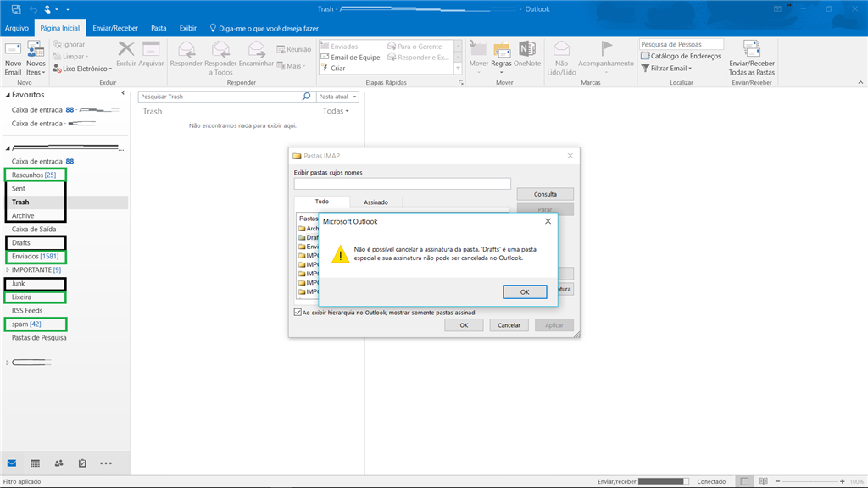The height and width of the screenshot is (488, 868).
Task: Select Para o Gerente quick step
Action: tap(415, 47)
